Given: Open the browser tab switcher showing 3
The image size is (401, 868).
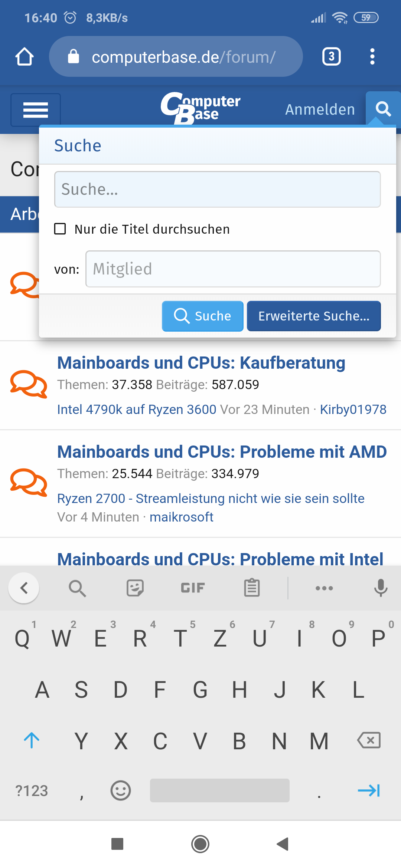Looking at the screenshot, I should [331, 57].
